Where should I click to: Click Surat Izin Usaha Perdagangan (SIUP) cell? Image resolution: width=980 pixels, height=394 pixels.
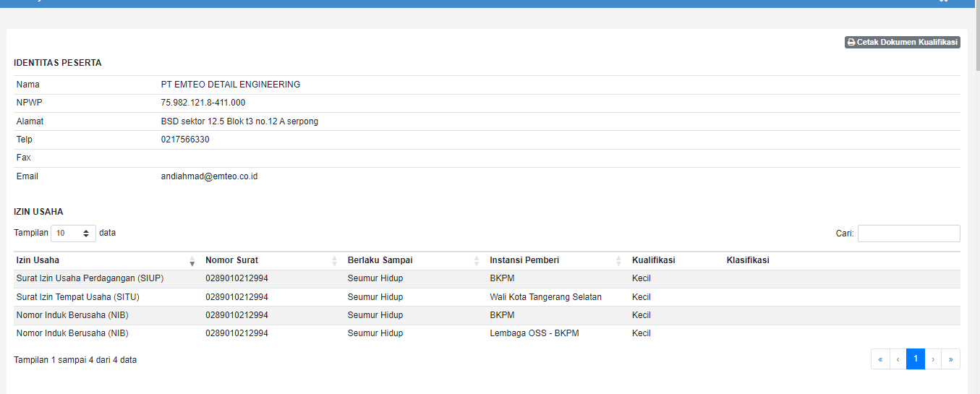point(90,278)
